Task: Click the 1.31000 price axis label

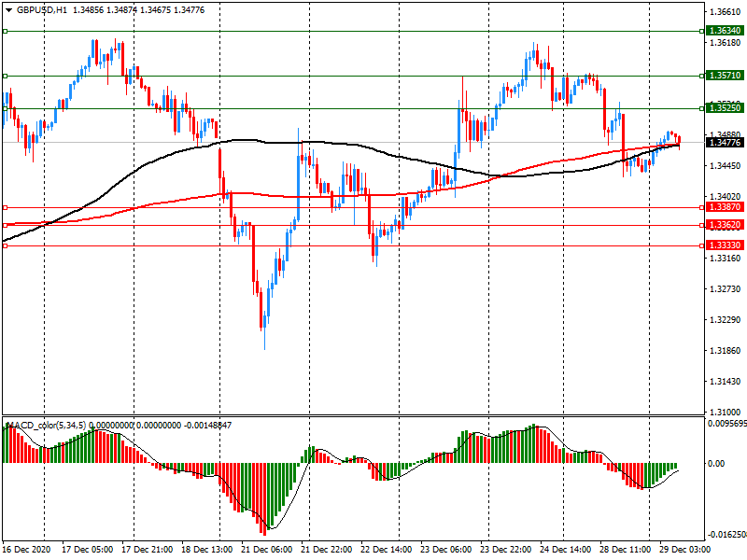Action: coord(726,412)
